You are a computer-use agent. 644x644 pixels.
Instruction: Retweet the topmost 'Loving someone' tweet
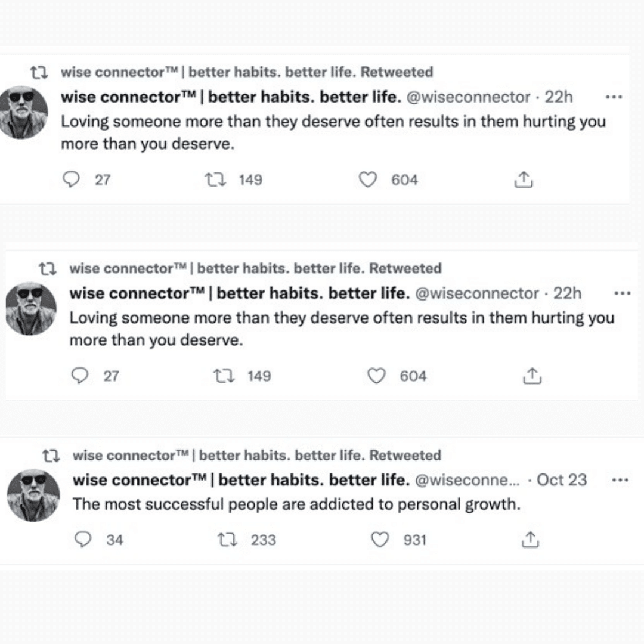213,179
